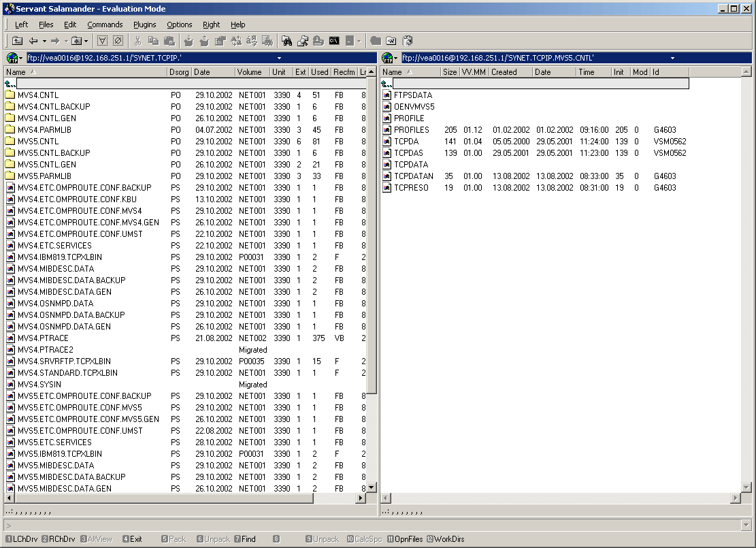Screen dimensions: 756x548
Task: Select TCPDAS entry in right panel
Action: pyautogui.click(x=535, y=153)
